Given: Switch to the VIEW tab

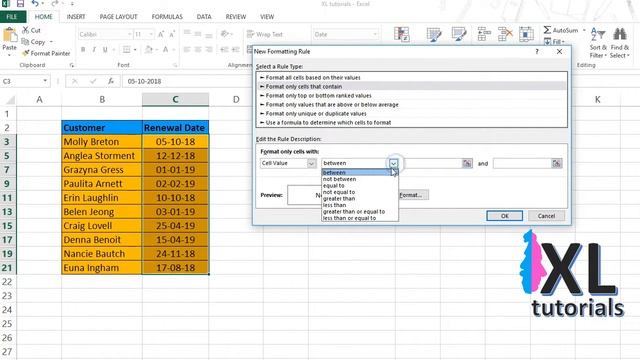Looking at the screenshot, I should (267, 17).
